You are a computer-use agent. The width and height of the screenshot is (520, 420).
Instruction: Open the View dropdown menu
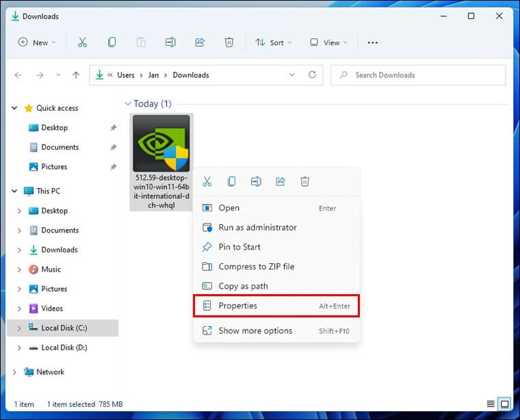coord(328,42)
